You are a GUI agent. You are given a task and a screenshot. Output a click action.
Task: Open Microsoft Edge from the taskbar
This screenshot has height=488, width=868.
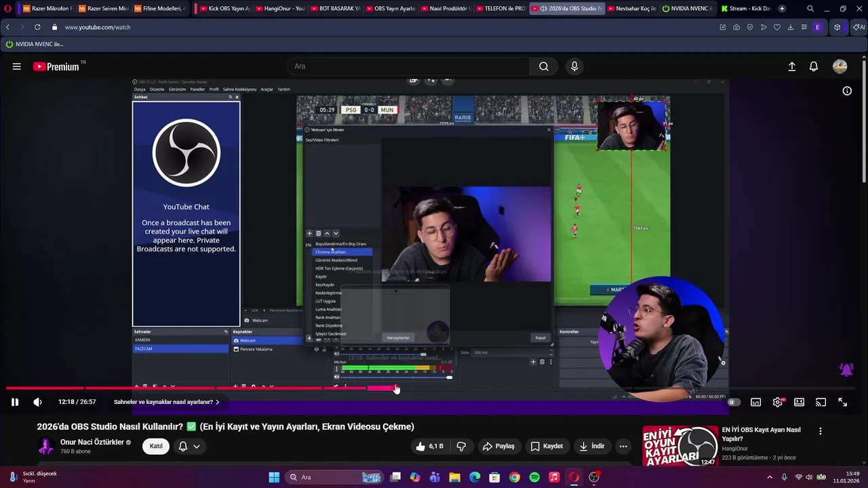(x=475, y=477)
